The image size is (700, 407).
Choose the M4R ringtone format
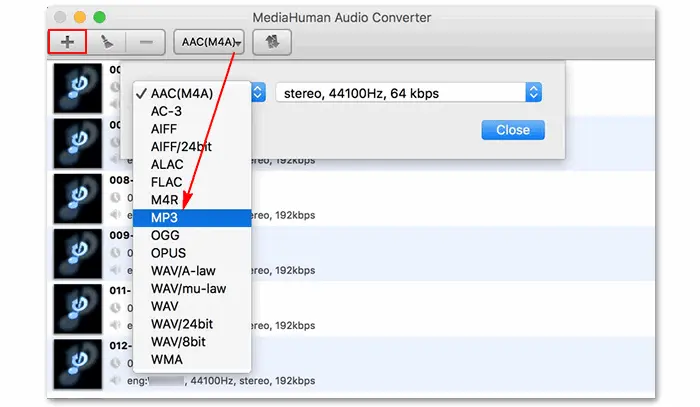tap(166, 199)
